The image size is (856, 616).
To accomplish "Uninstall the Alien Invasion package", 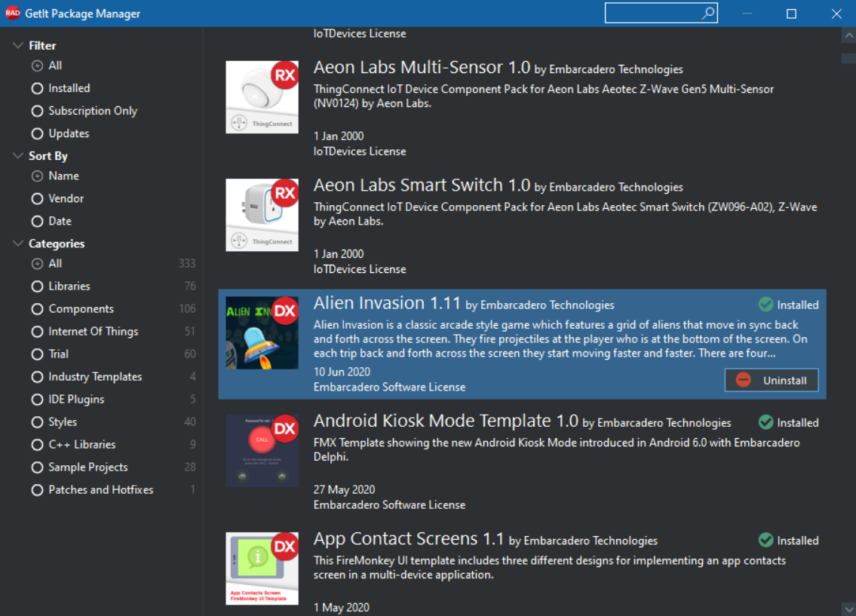I will point(772,380).
